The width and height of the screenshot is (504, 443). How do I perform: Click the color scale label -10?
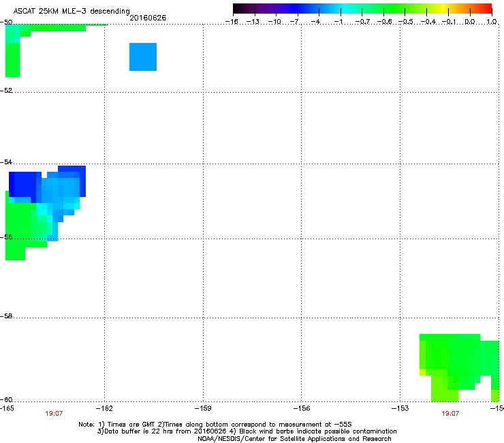point(274,22)
